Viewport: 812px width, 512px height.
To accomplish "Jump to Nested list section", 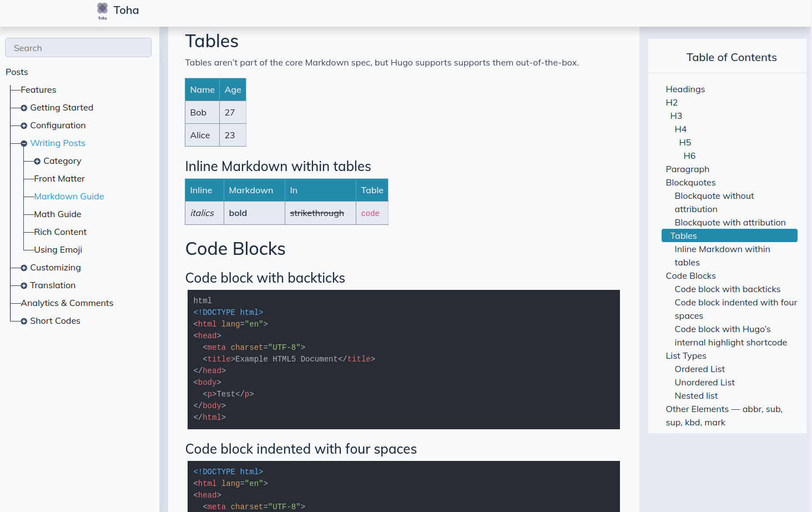I will tap(696, 396).
